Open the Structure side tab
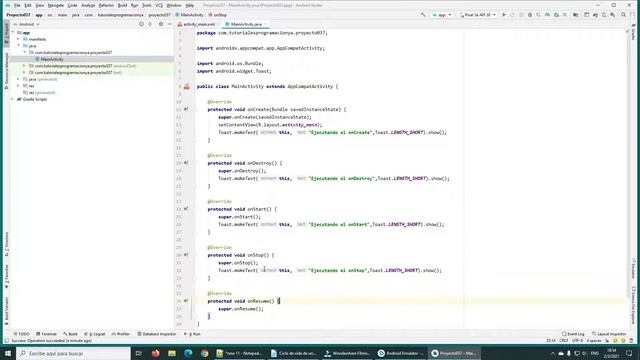 [7, 244]
